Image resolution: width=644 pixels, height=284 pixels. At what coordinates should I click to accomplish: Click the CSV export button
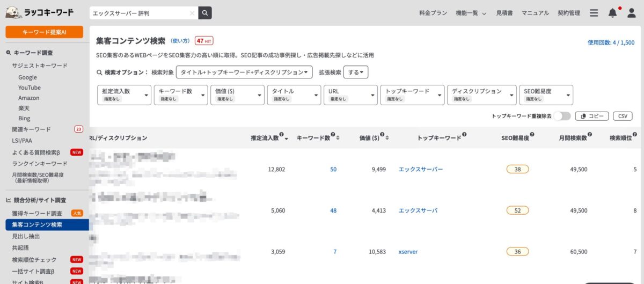(622, 116)
